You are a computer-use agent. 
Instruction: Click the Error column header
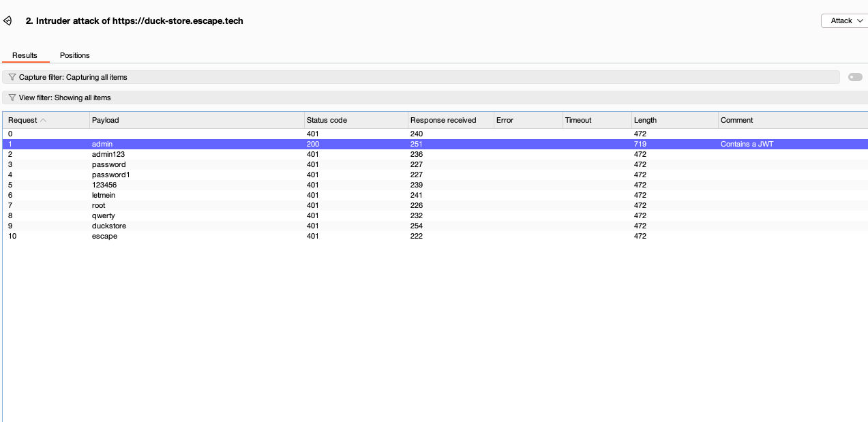pyautogui.click(x=505, y=120)
